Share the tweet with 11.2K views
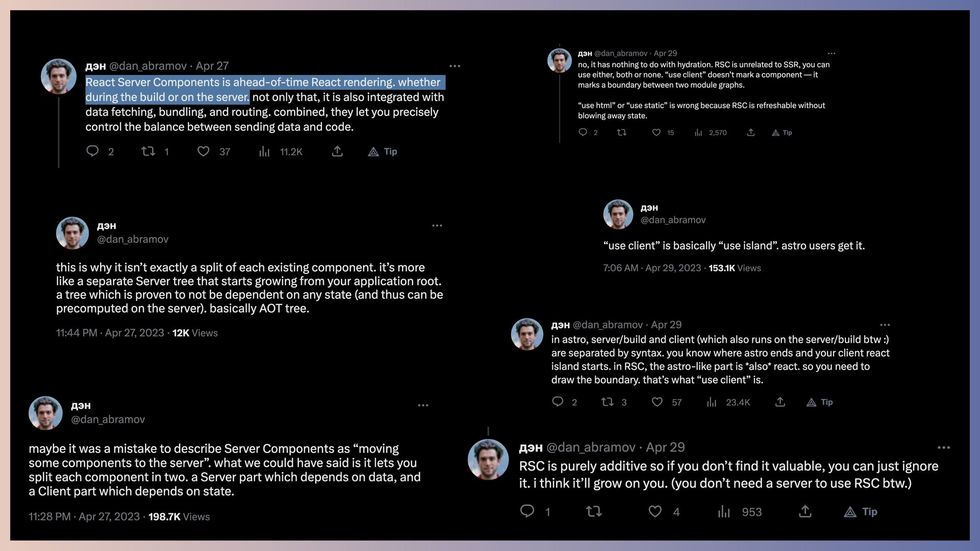Image resolution: width=980 pixels, height=551 pixels. coord(337,152)
